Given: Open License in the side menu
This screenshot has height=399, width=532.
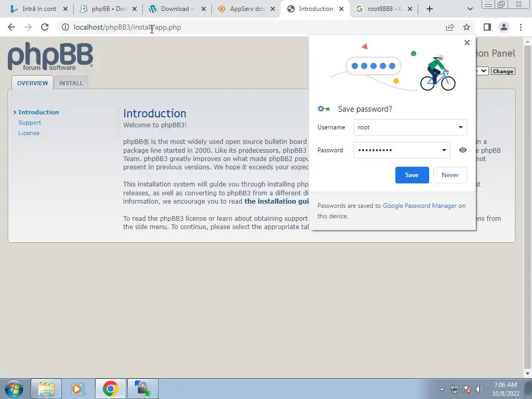Looking at the screenshot, I should tap(29, 133).
